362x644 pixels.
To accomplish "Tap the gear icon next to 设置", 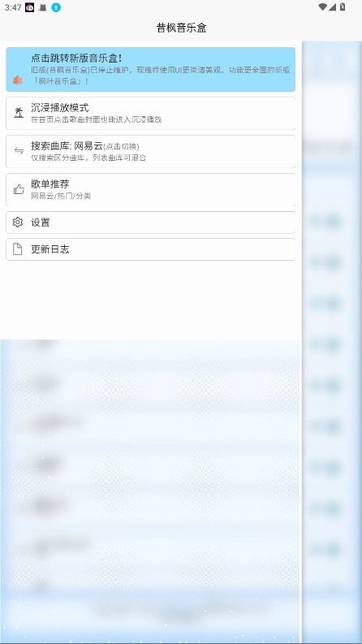I will click(18, 223).
